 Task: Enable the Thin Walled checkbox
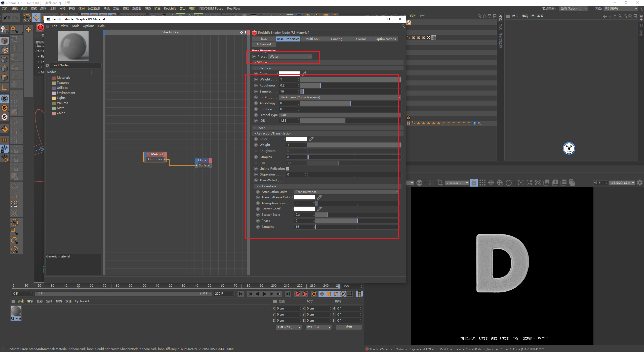[287, 180]
